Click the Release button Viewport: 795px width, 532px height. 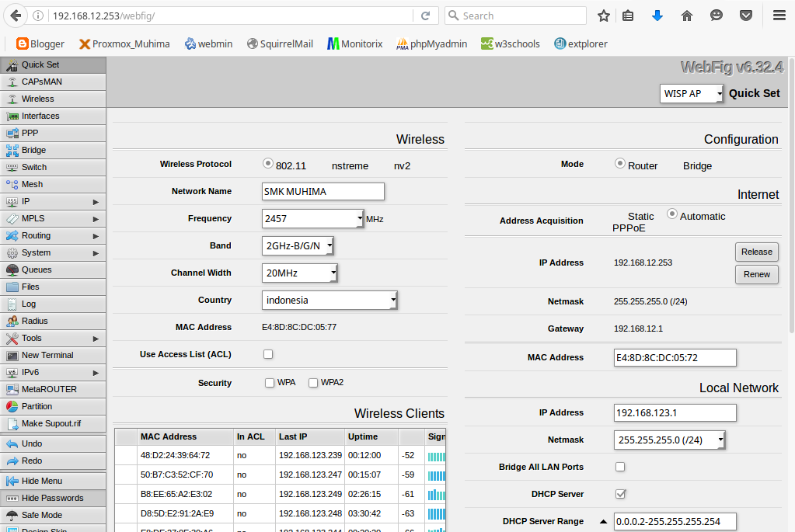756,252
